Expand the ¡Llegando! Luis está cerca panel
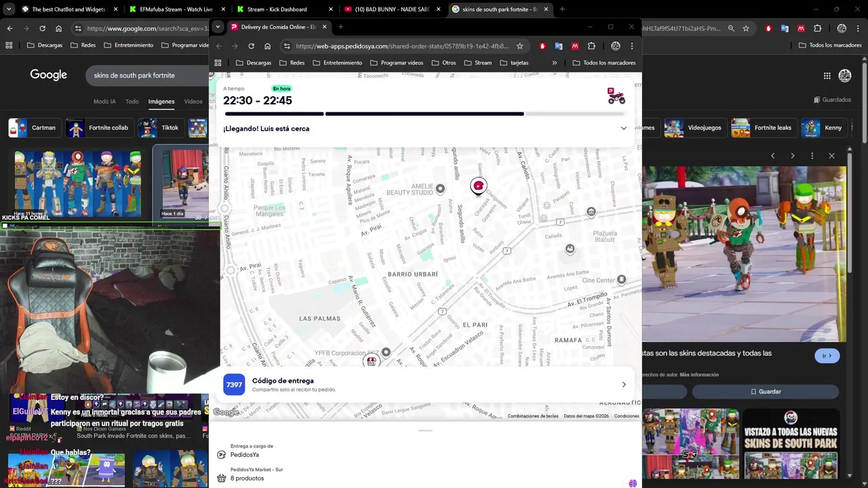Image resolution: width=868 pixels, height=488 pixels. click(x=623, y=129)
